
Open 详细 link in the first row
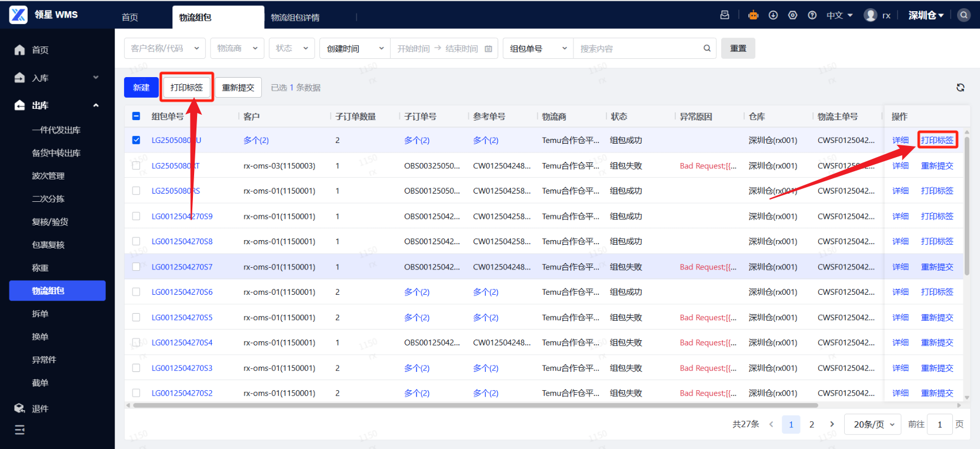tap(901, 140)
